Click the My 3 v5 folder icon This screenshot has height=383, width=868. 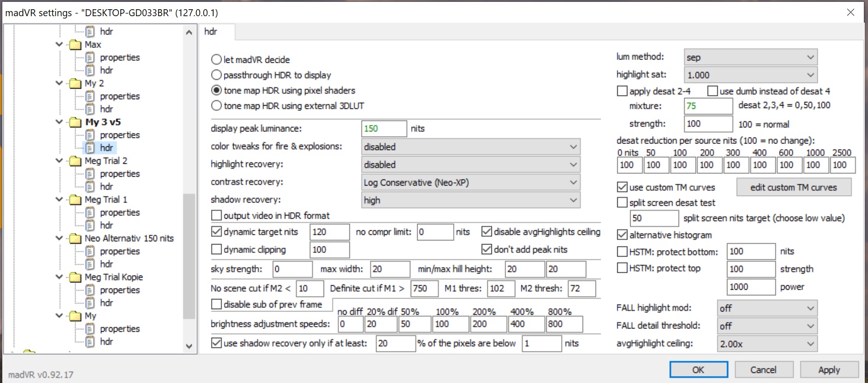coord(75,122)
